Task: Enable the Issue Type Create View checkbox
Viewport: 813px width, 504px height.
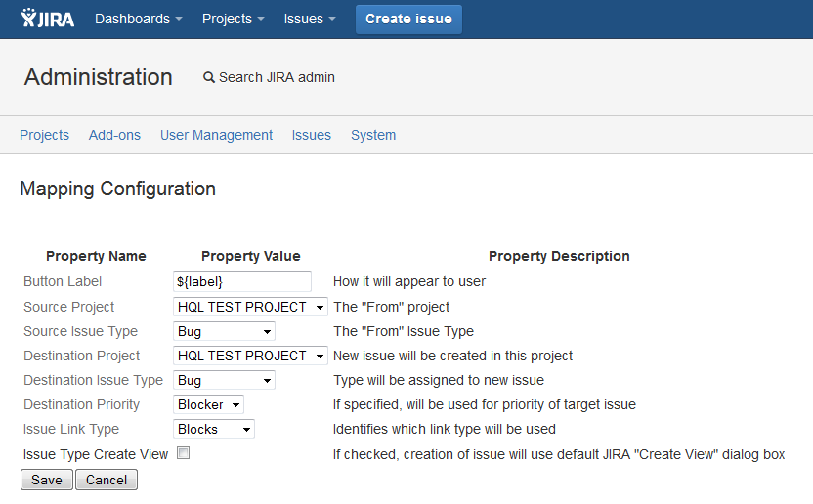Action: click(183, 453)
